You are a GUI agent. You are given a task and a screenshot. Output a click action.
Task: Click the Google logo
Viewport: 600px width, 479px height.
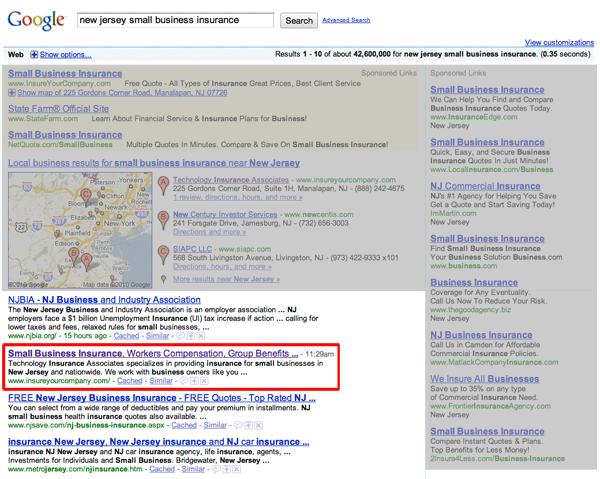pyautogui.click(x=36, y=20)
